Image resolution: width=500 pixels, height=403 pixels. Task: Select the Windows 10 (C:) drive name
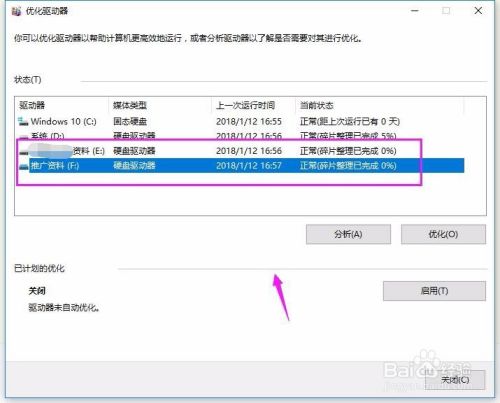pos(64,122)
